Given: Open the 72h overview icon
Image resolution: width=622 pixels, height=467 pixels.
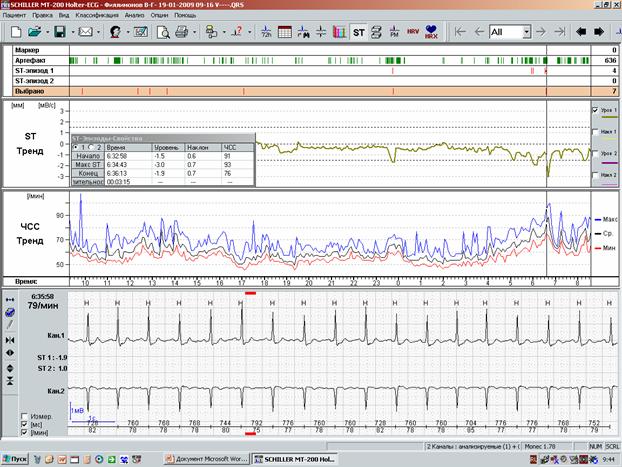Looking at the screenshot, I should pos(266,32).
